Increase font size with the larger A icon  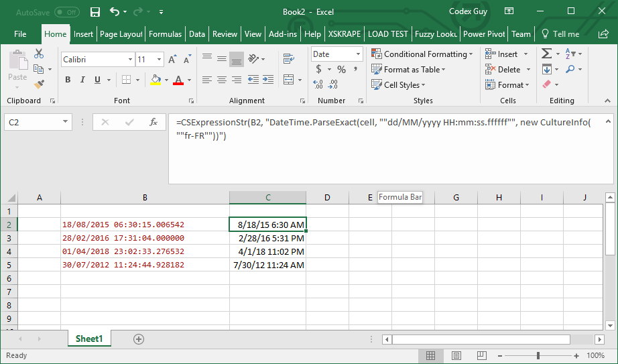172,60
